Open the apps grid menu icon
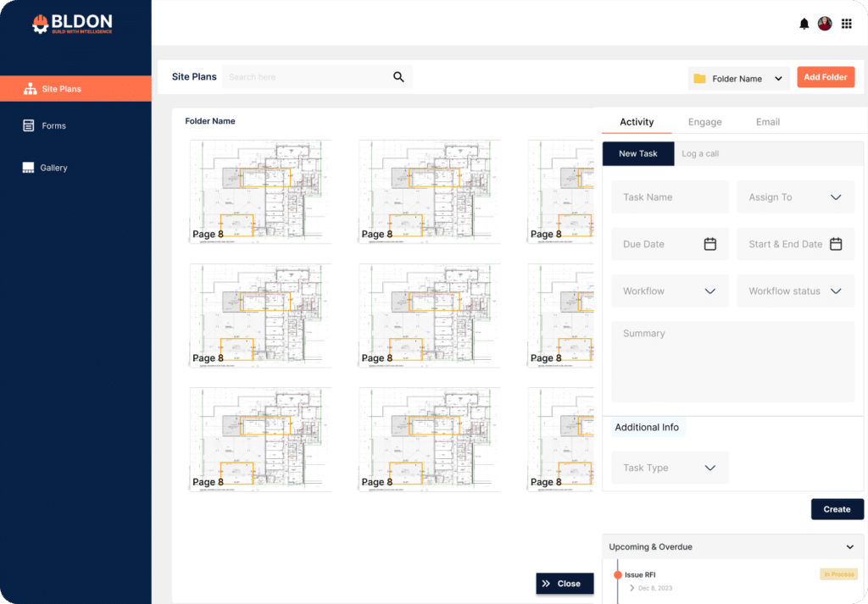 click(x=846, y=24)
